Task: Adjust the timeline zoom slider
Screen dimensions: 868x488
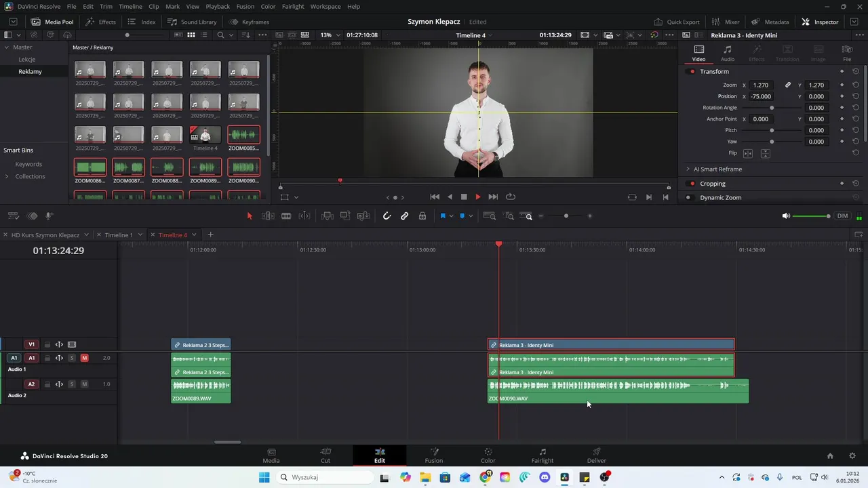Action: [566, 216]
